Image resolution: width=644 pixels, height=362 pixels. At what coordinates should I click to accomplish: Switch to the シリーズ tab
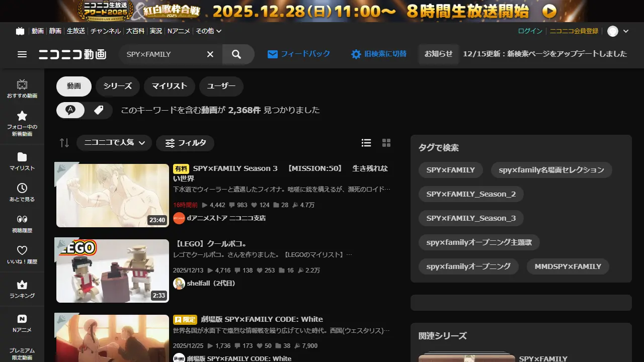pos(117,86)
